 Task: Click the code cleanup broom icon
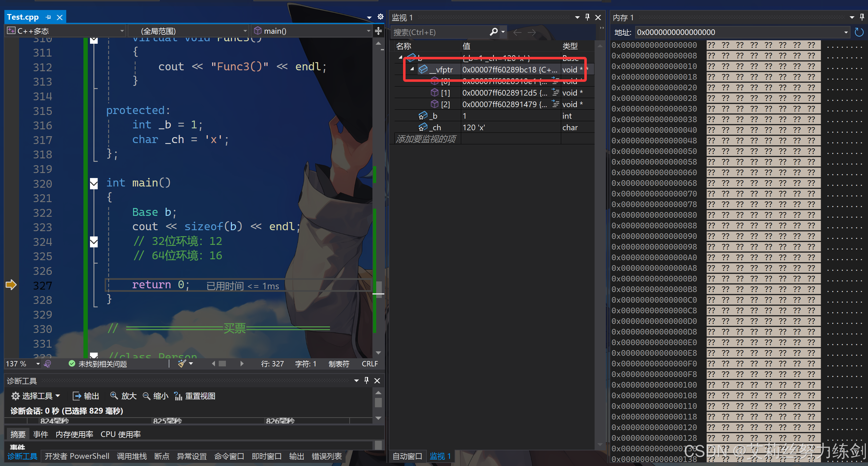pyautogui.click(x=182, y=364)
